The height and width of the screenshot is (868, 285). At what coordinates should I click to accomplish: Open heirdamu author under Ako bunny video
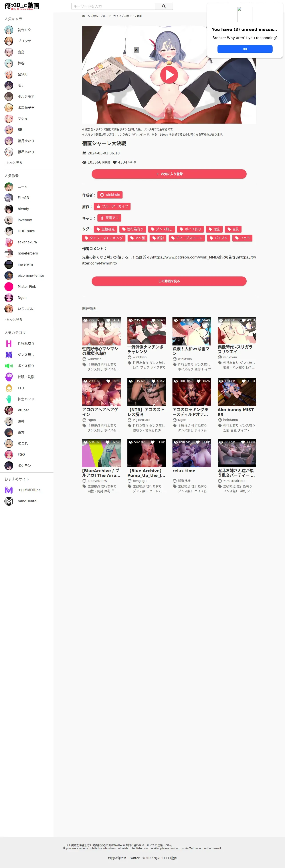coord(230,420)
